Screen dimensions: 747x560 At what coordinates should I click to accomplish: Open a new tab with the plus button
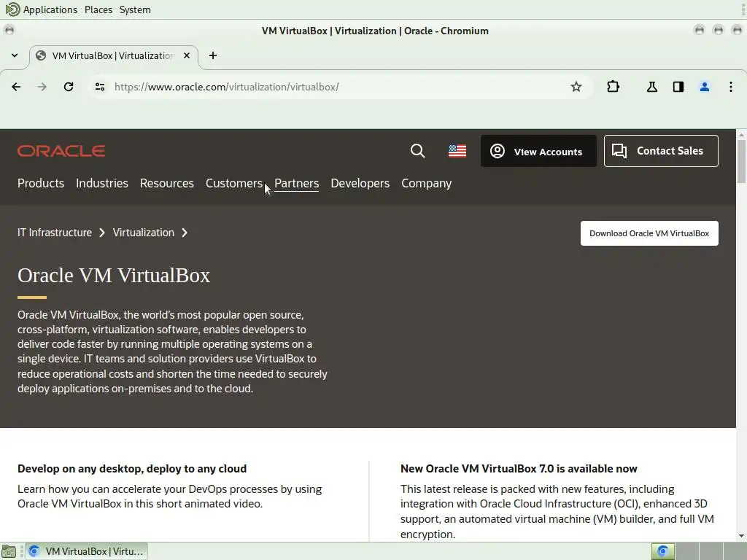click(213, 55)
